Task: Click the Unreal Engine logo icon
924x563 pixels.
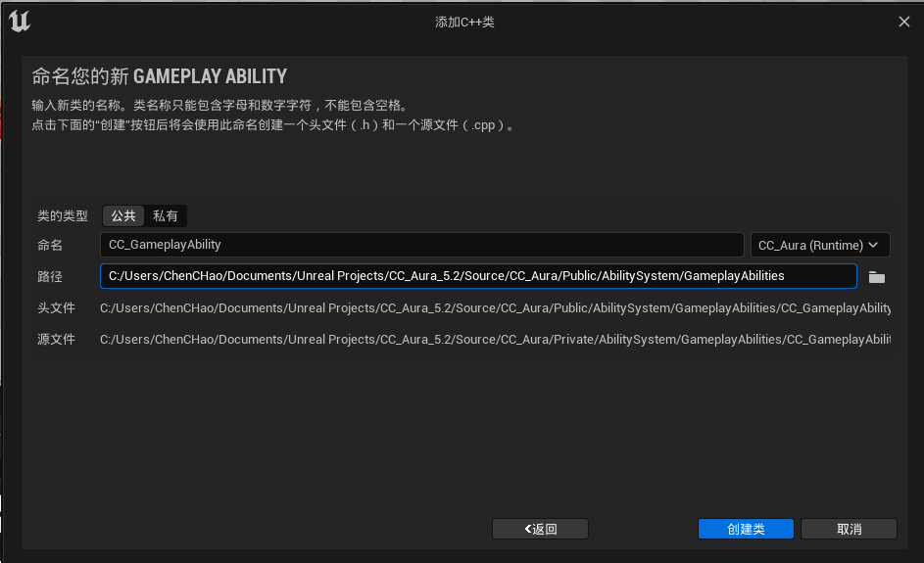Action: 20,22
